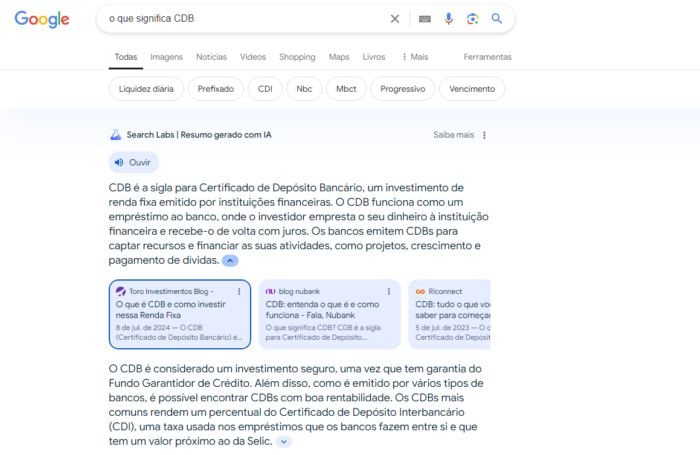Open blog nubank card options menu
The width and height of the screenshot is (700, 455).
point(389,291)
